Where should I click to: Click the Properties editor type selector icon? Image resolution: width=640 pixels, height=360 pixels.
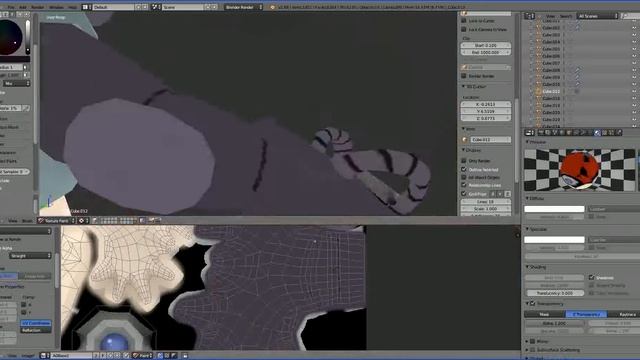pyautogui.click(x=529, y=133)
